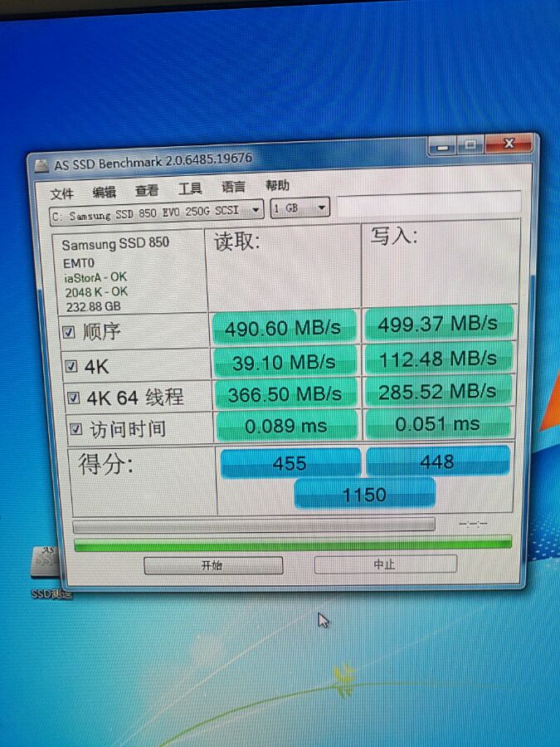Click the 455 read score
Image resolution: width=560 pixels, height=747 pixels.
pyautogui.click(x=290, y=462)
